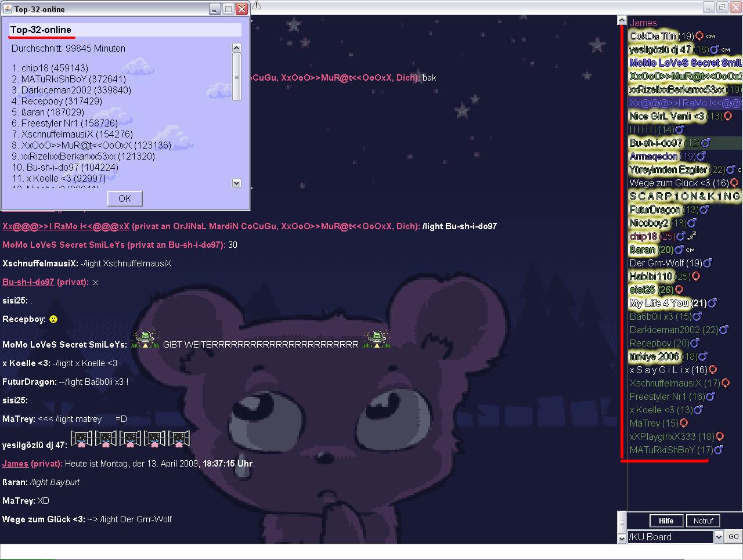Click OK in the Top-32-online dialog
Viewport: 743px width, 560px height.
click(125, 198)
